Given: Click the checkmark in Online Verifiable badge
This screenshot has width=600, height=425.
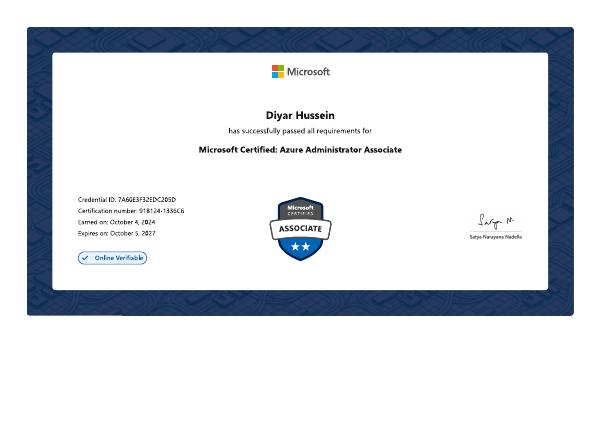Looking at the screenshot, I should pos(85,258).
